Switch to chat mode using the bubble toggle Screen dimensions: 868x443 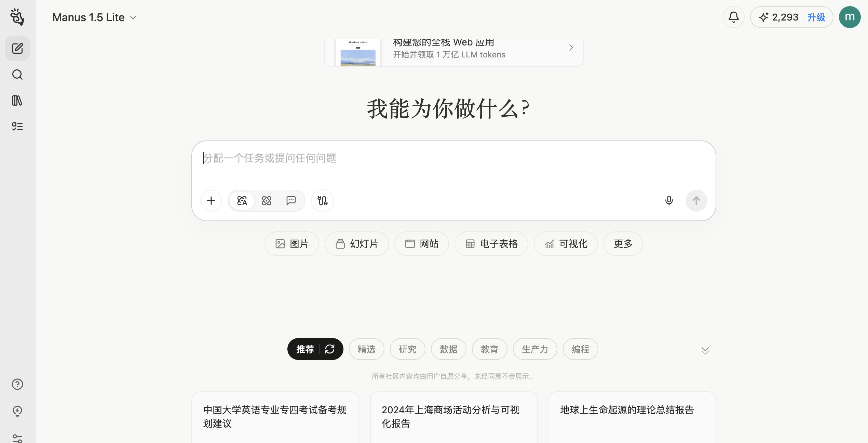pos(291,201)
